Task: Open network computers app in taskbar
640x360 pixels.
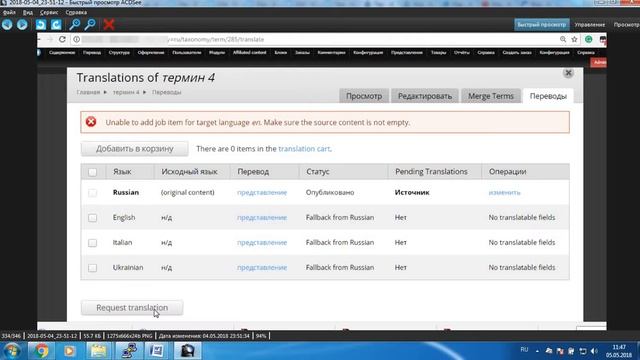Action: [128, 351]
